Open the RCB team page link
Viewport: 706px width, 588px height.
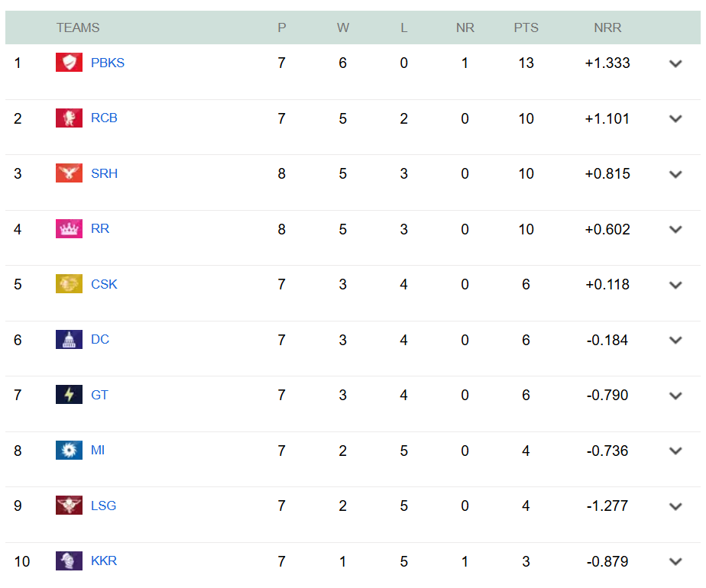104,118
